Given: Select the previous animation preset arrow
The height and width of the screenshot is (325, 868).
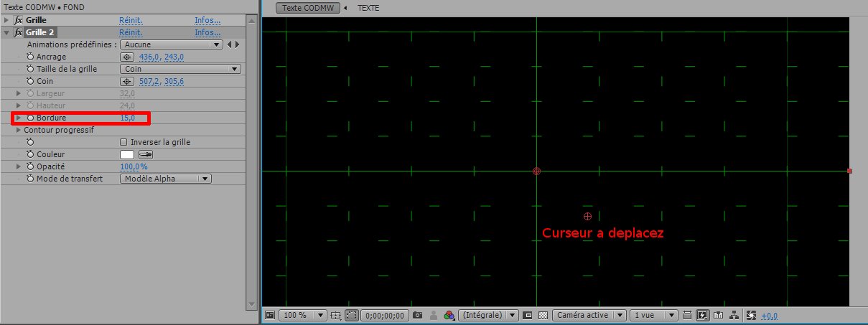Looking at the screenshot, I should click(229, 44).
